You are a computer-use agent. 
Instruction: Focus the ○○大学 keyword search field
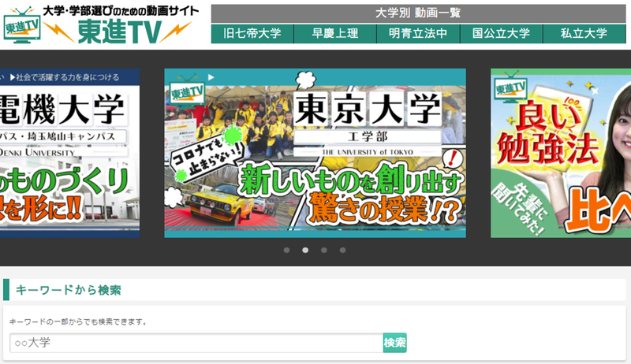[196, 343]
